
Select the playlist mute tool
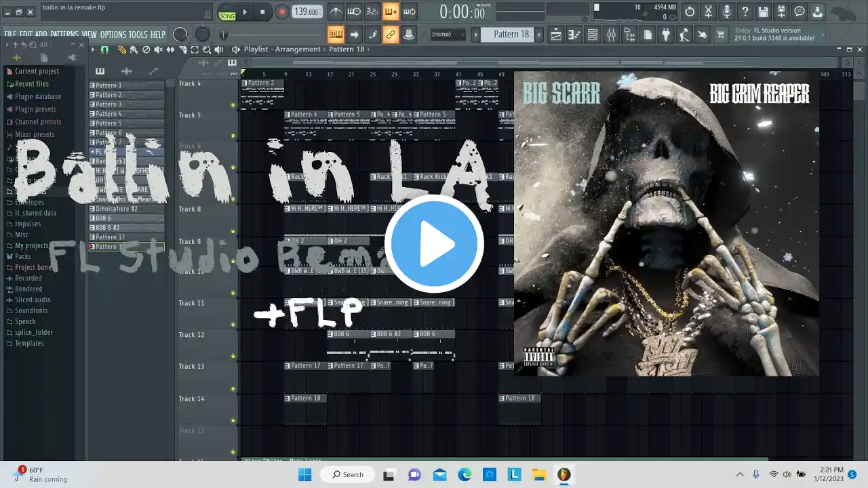[x=158, y=49]
